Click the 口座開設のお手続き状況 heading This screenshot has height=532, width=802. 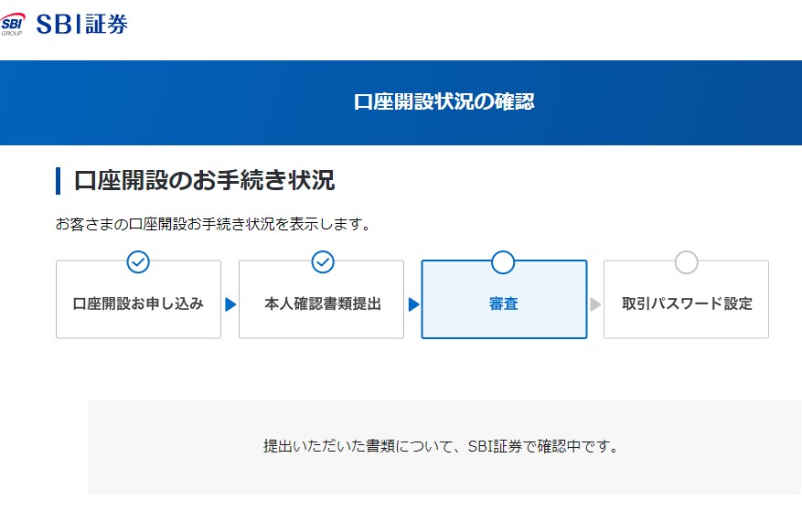(x=204, y=180)
